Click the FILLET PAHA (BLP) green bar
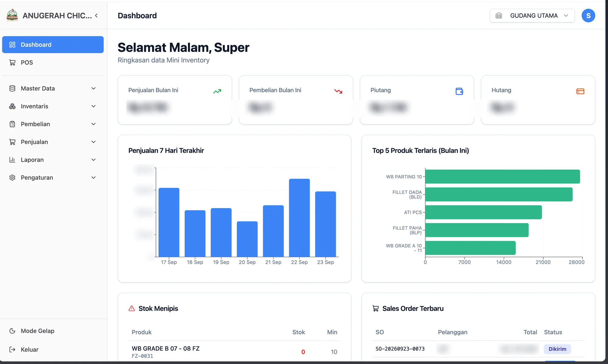The width and height of the screenshot is (608, 364). 477,230
